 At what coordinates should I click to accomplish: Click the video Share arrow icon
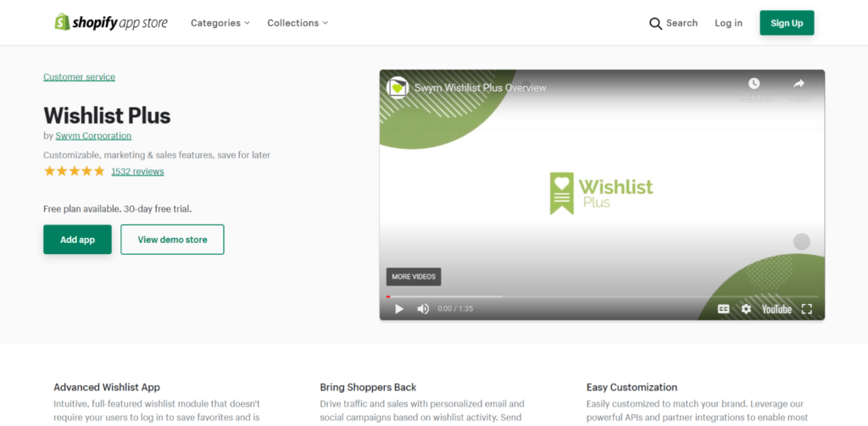point(798,84)
